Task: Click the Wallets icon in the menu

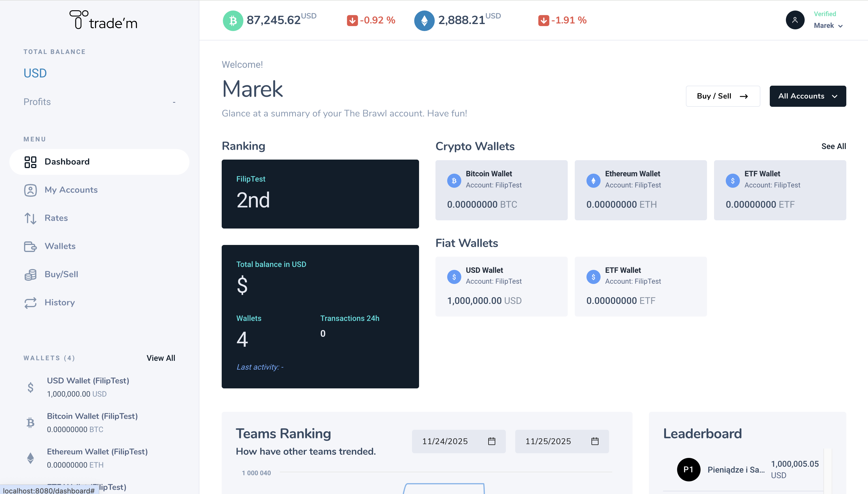Action: [31, 247]
